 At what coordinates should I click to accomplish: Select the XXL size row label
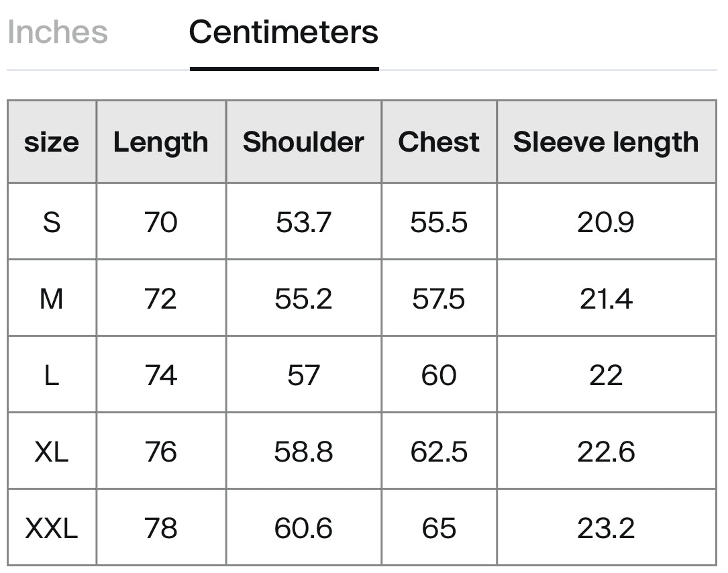tap(52, 528)
